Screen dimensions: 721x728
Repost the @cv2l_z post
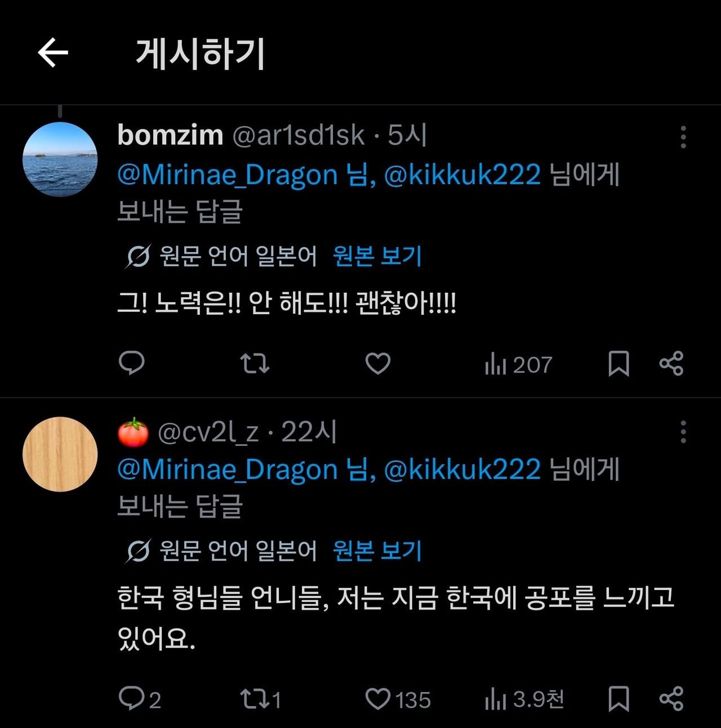point(260,699)
